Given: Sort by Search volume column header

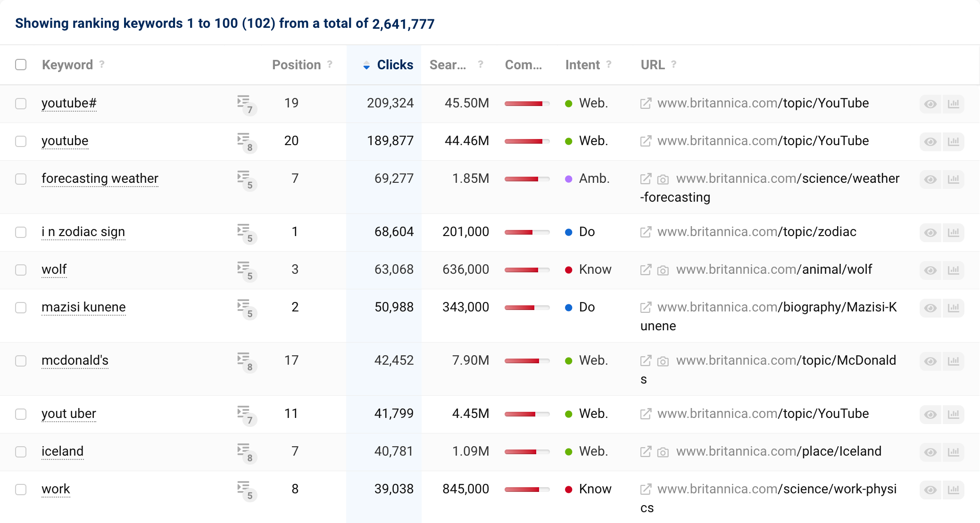Looking at the screenshot, I should [448, 65].
